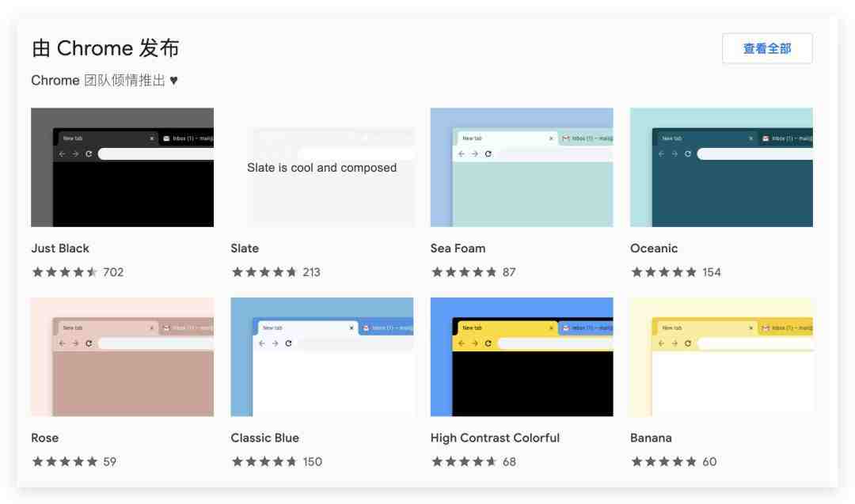
Task: Open the Rose theme thumbnail
Action: coord(122,357)
